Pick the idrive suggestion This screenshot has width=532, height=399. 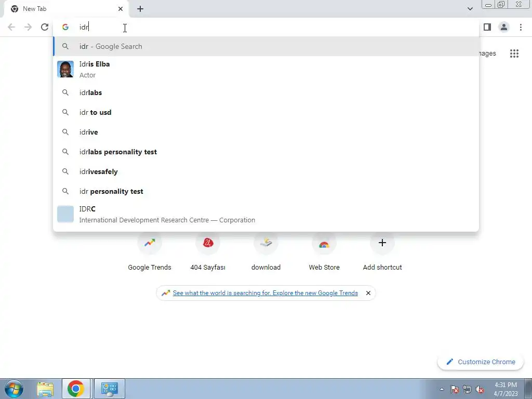point(266,132)
